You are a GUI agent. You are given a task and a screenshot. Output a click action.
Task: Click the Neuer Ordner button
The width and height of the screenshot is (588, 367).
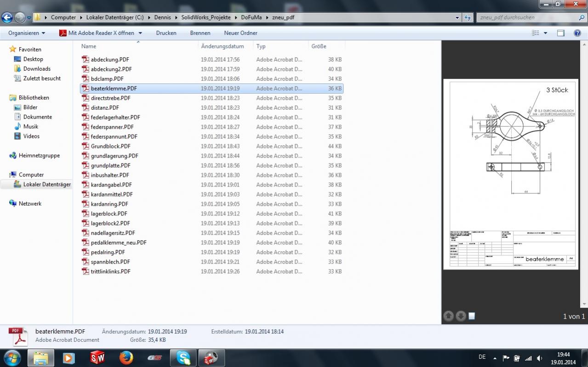240,33
